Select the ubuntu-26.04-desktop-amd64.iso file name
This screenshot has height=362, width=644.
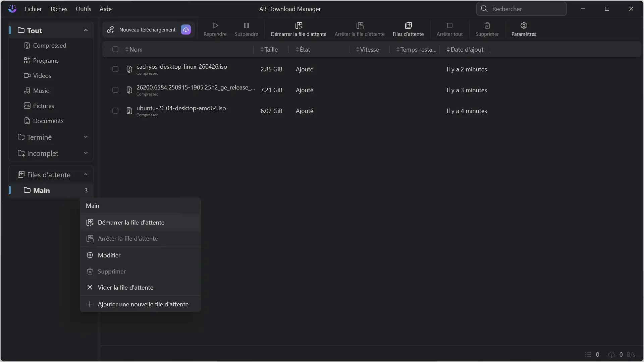point(181,108)
